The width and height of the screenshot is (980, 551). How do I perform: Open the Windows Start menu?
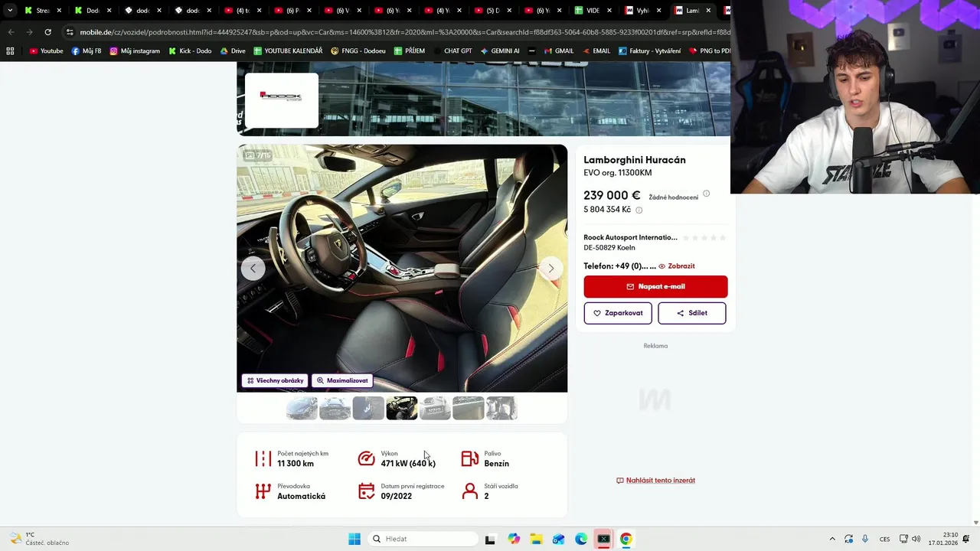pyautogui.click(x=354, y=539)
